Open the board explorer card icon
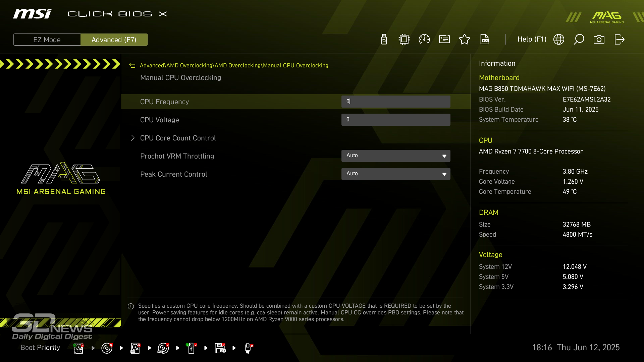644x362 pixels. pos(444,40)
